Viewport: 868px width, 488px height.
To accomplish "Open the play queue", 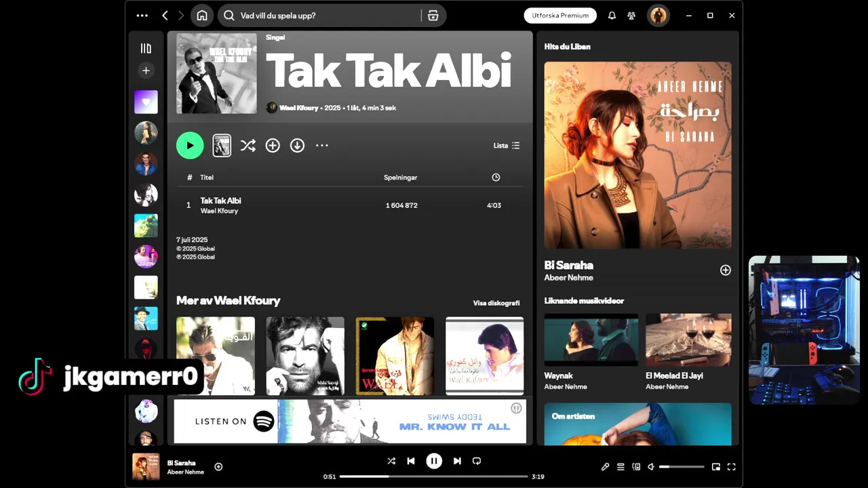I will (x=620, y=467).
